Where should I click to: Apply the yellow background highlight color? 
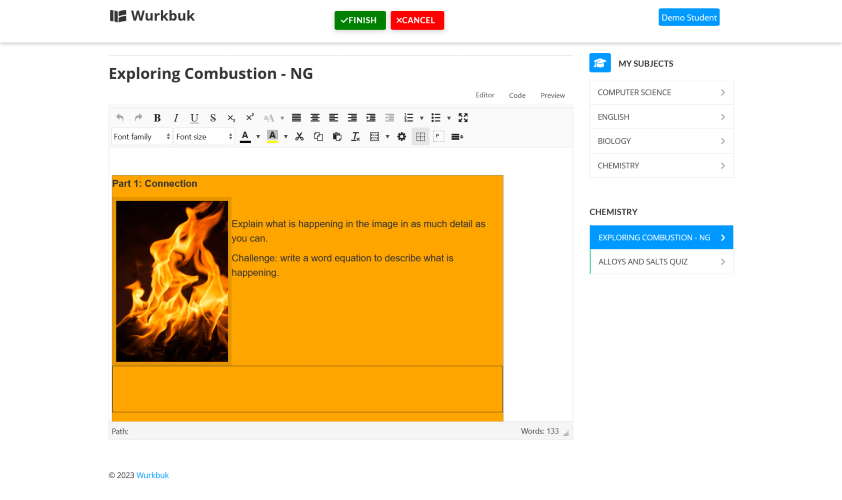[x=272, y=136]
